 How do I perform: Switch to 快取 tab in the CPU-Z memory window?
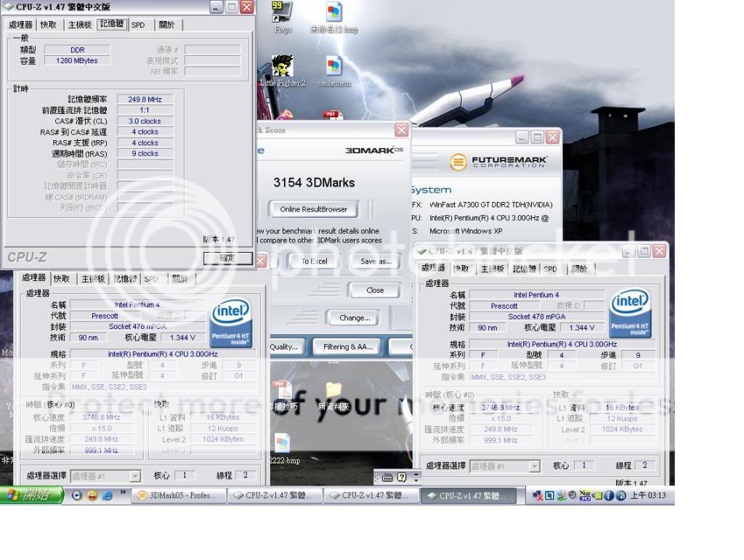point(49,25)
